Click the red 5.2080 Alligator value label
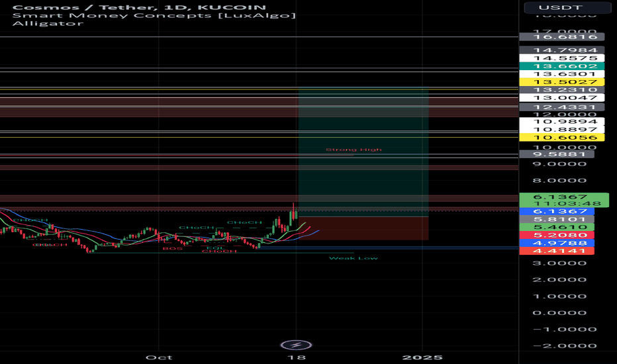Viewport: 617px width, 364px height. click(x=557, y=235)
